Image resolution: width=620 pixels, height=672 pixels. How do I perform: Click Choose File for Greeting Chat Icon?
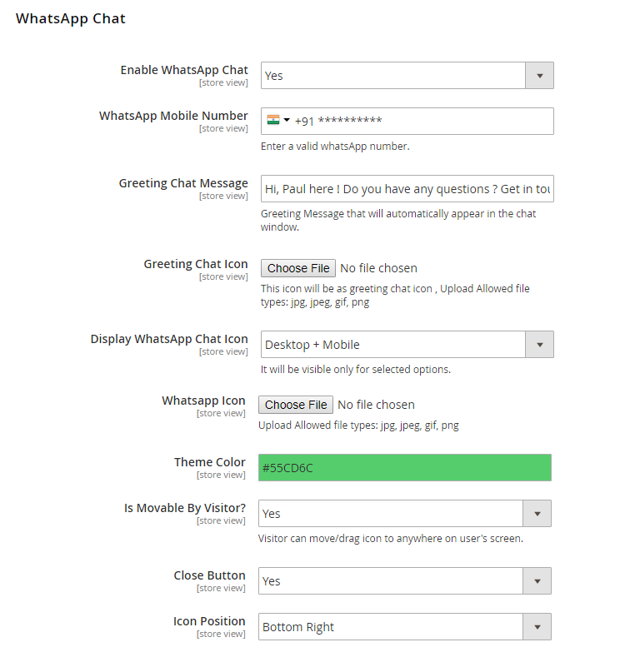click(298, 268)
